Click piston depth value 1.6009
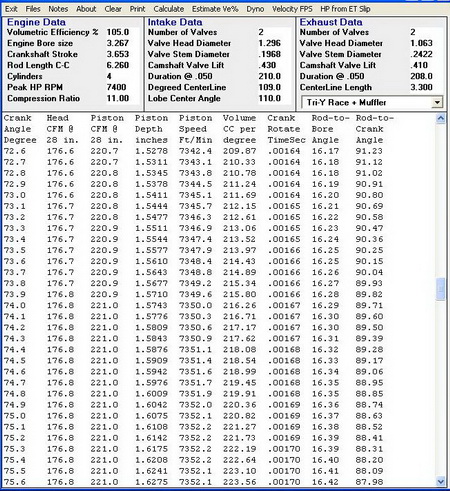Viewport: 450px width, 491px height. click(x=151, y=394)
